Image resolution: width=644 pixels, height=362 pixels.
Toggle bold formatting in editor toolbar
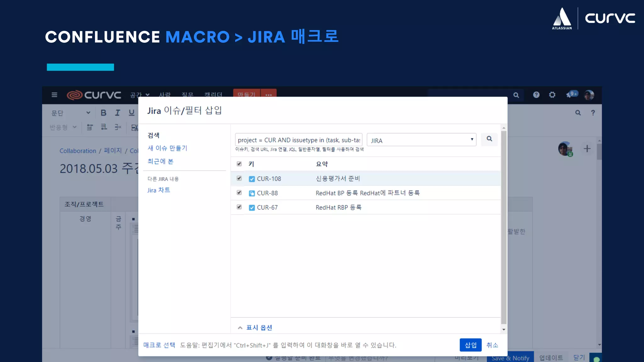pos(103,112)
